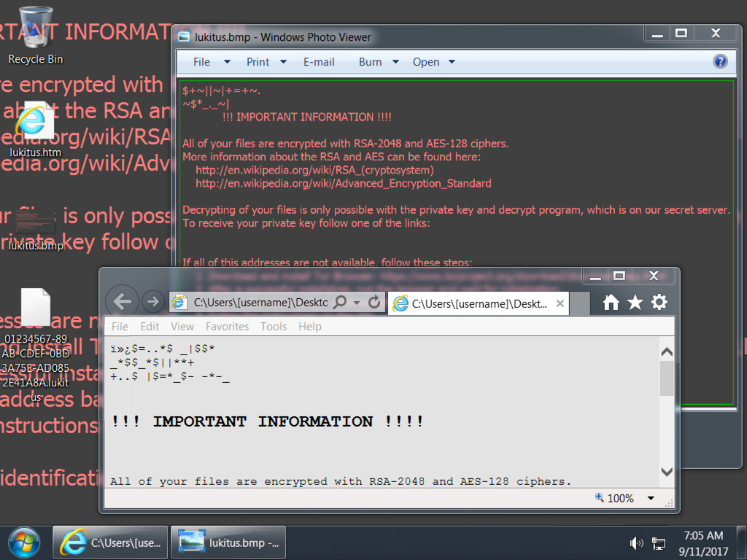Viewport: 747px width, 560px height.
Task: Switch to lukitus.bmp taskbar button
Action: point(228,542)
